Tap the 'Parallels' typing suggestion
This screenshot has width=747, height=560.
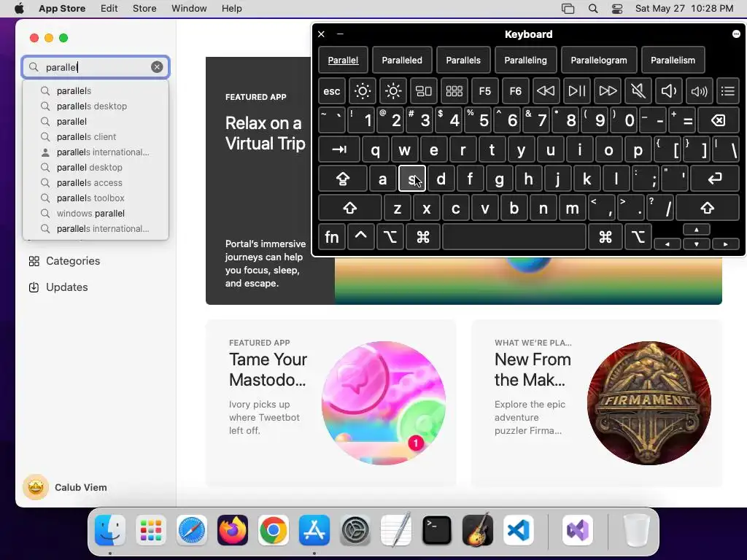click(x=463, y=61)
